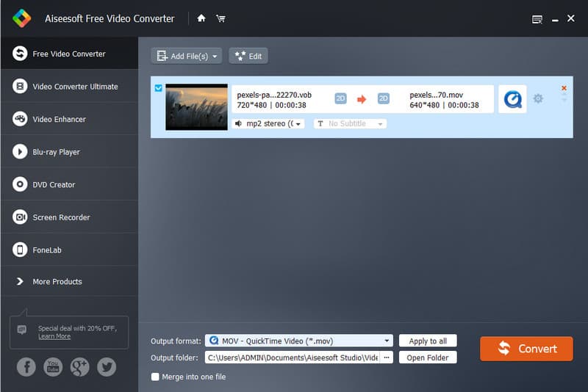The width and height of the screenshot is (588, 392).
Task: Uncheck the pexels video file checkbox
Action: 159,89
